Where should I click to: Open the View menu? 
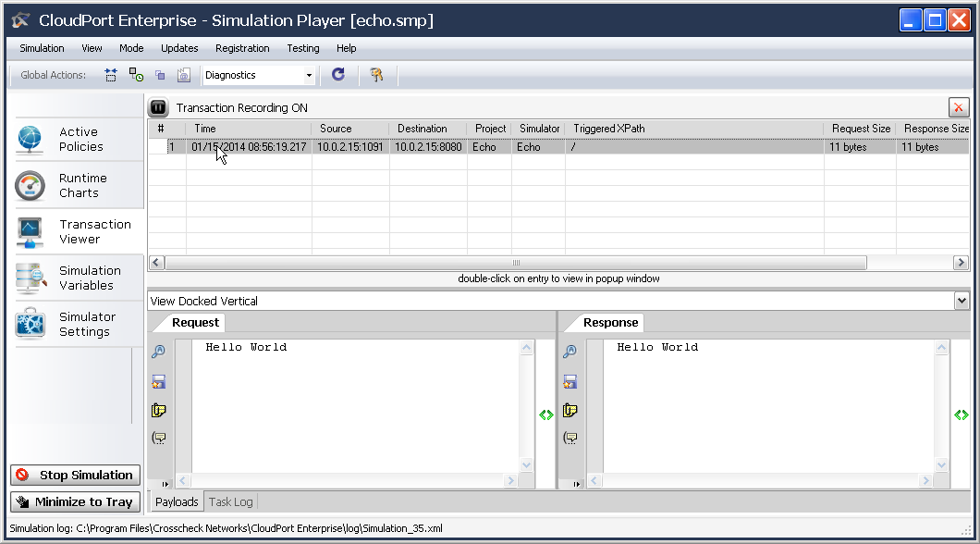coord(92,48)
